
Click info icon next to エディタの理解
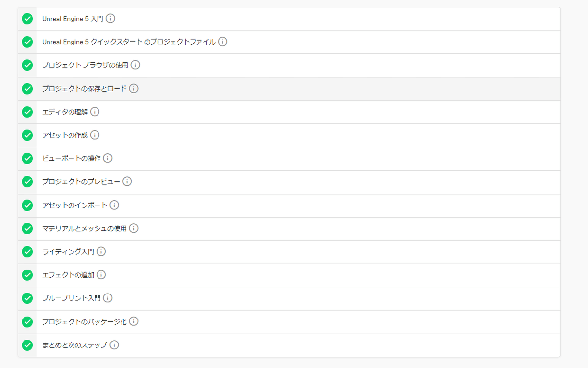click(95, 112)
